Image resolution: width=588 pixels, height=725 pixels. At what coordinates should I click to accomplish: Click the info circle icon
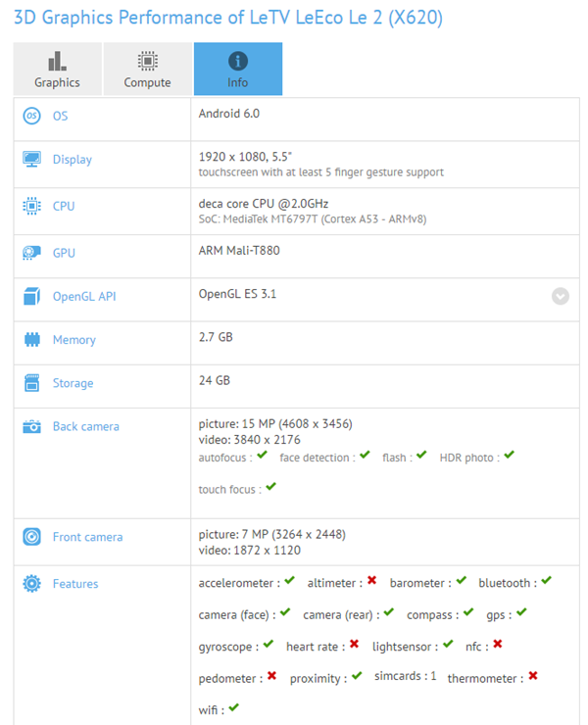[x=238, y=61]
